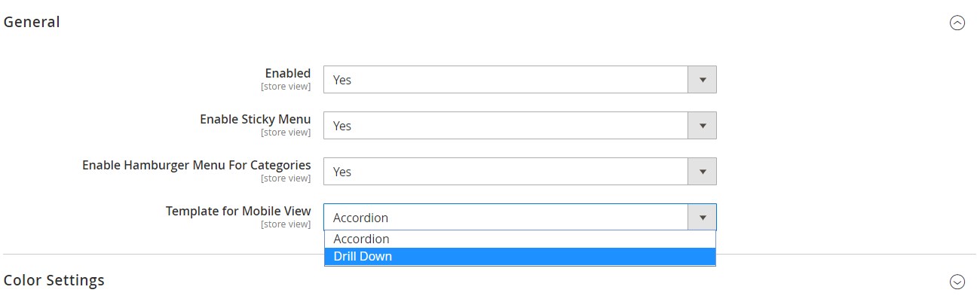Collapse the General section chevron icon
Image resolution: width=980 pixels, height=305 pixels.
(x=957, y=23)
